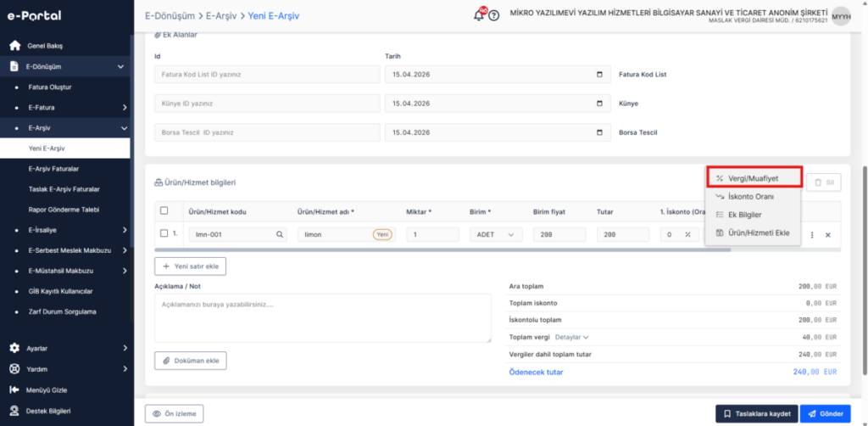Open calendar picker for Fatura Kod List date
Viewport: 868px width, 426px height.
tap(600, 74)
